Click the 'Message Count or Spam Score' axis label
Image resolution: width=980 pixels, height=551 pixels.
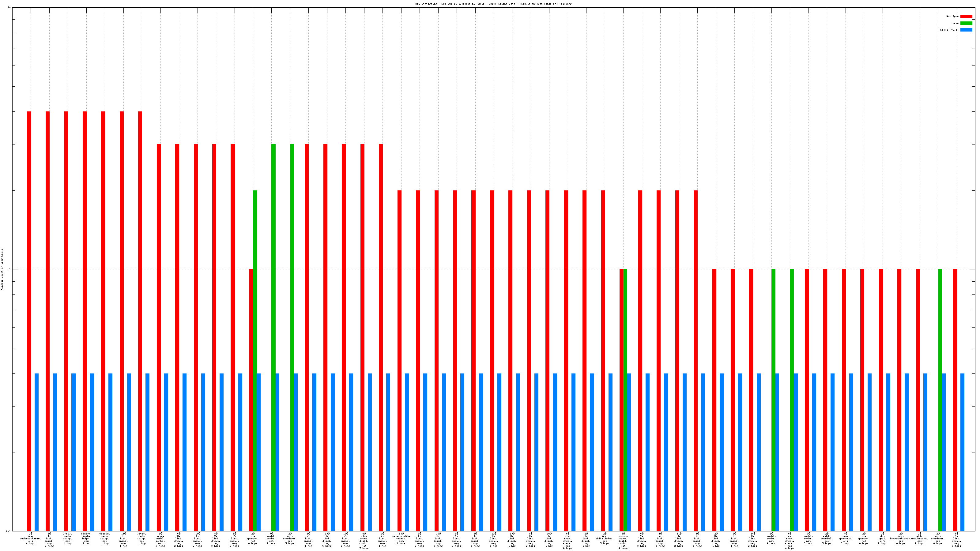coord(2,270)
